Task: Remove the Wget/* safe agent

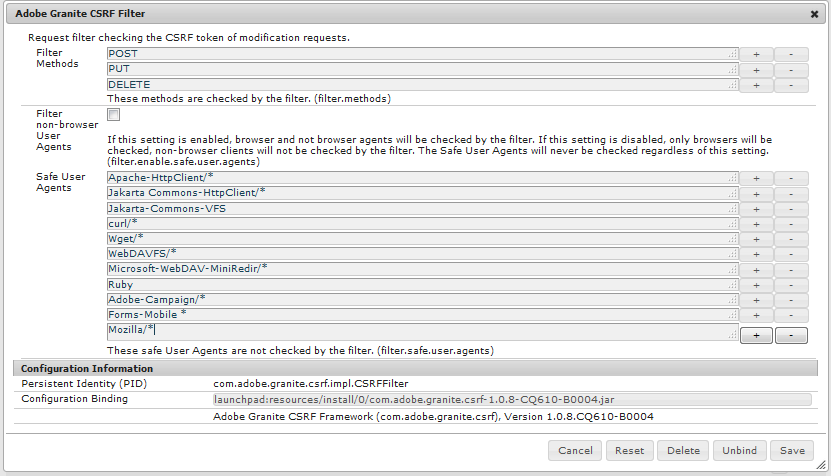Action: point(791,240)
